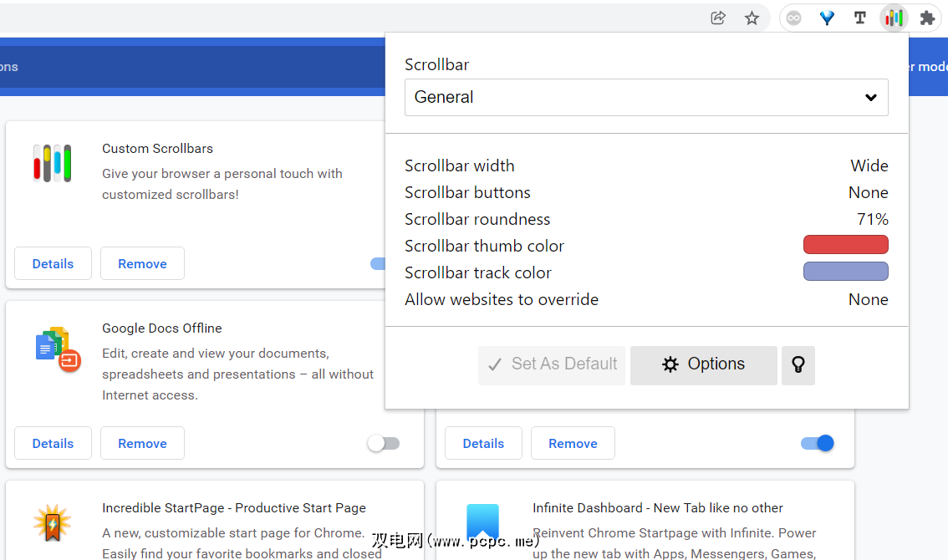Click the share page icon

pyautogui.click(x=718, y=18)
